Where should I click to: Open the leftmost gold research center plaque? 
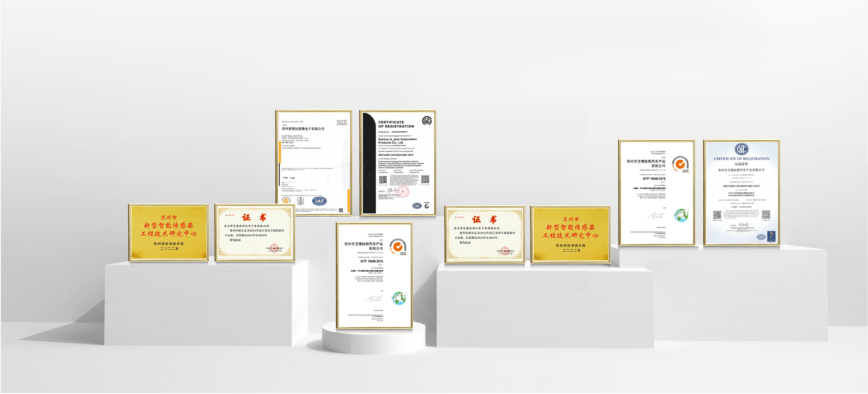pyautogui.click(x=169, y=233)
